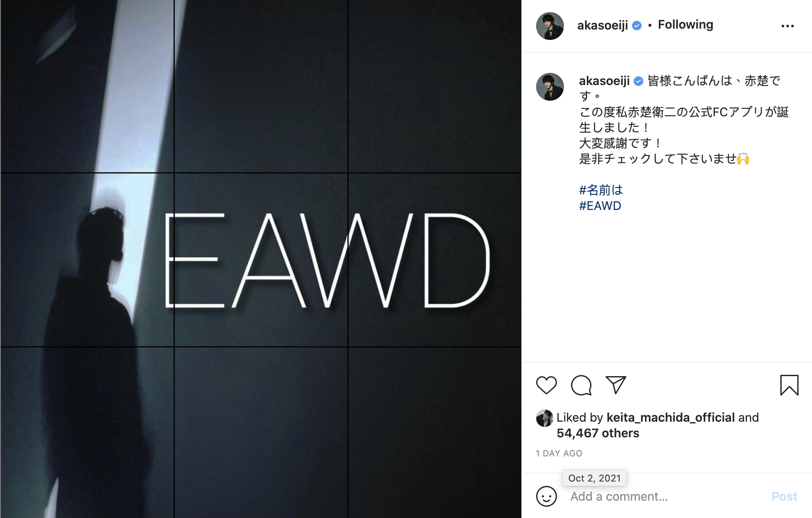Save post with the bookmark icon
The image size is (812, 518).
coord(789,385)
